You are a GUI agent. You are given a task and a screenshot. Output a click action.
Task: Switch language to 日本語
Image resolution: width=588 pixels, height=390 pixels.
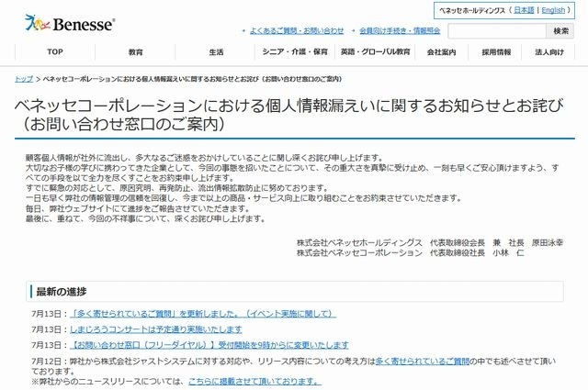(524, 10)
